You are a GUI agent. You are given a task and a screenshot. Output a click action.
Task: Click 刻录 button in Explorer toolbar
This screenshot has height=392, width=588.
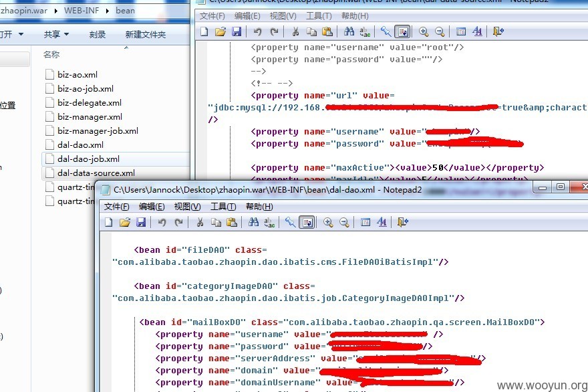coord(98,35)
